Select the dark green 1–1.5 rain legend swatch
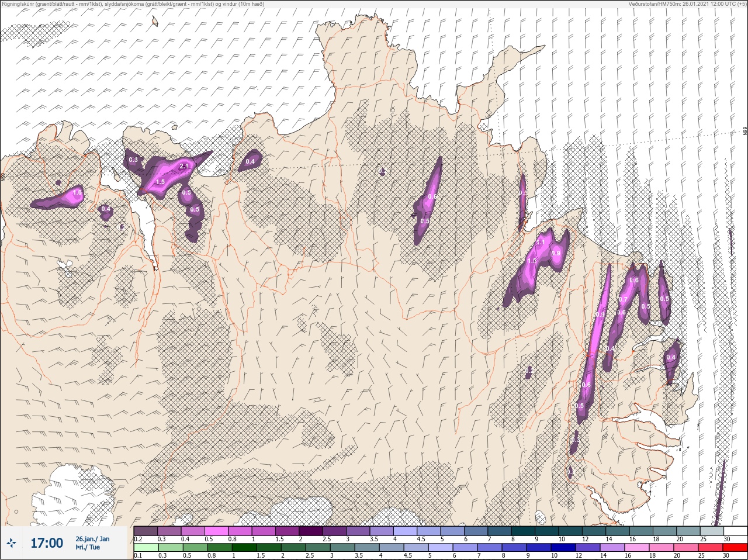This screenshot has height=560, width=748. pyautogui.click(x=244, y=548)
